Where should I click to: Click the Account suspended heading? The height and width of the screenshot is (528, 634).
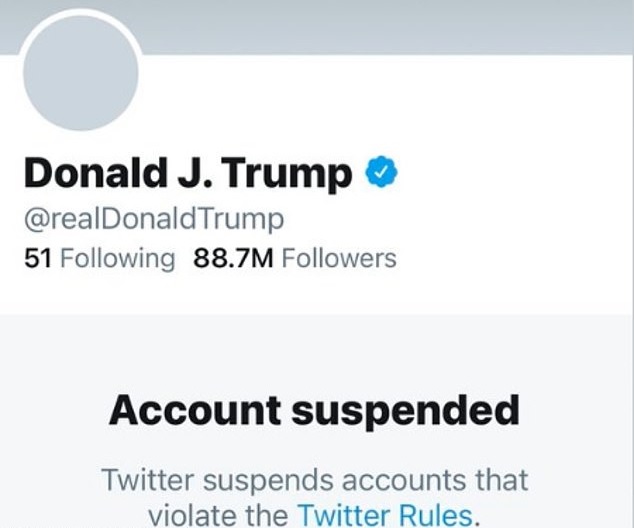[314, 409]
